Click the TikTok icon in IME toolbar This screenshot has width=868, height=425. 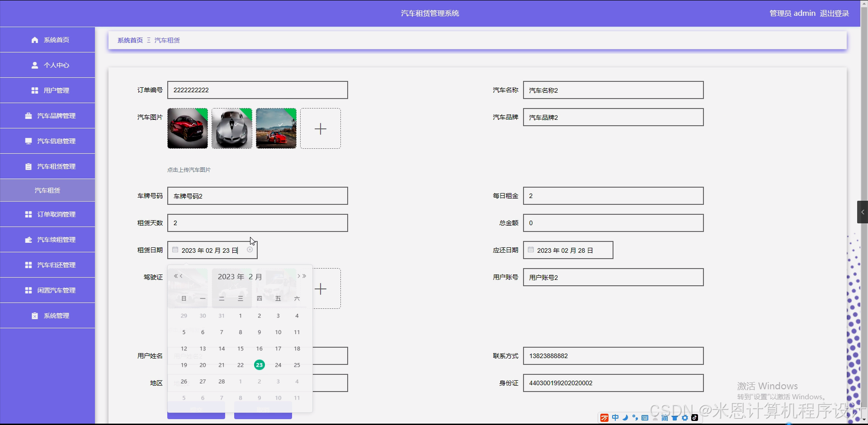(x=695, y=418)
